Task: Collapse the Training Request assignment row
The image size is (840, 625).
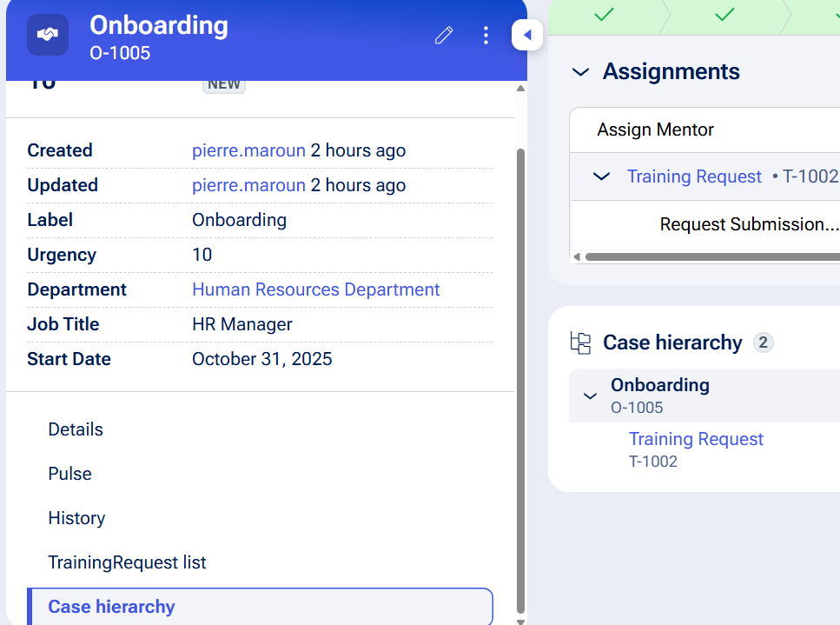Action: pos(601,176)
